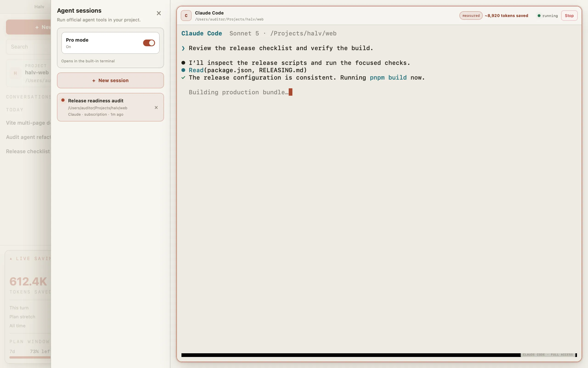Click the Search field in the sidebar
This screenshot has height=368, width=588.
[x=28, y=47]
